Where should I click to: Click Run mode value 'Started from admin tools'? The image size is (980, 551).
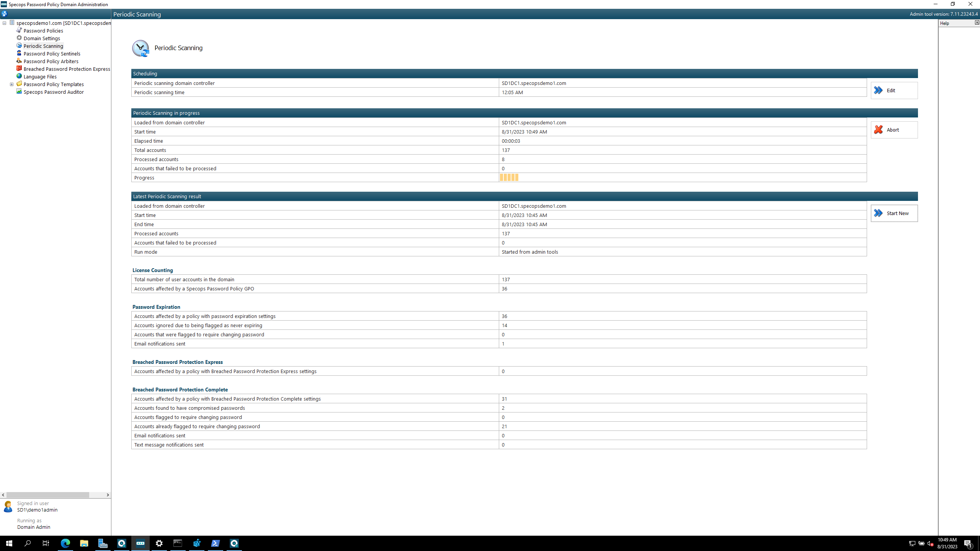click(x=530, y=252)
